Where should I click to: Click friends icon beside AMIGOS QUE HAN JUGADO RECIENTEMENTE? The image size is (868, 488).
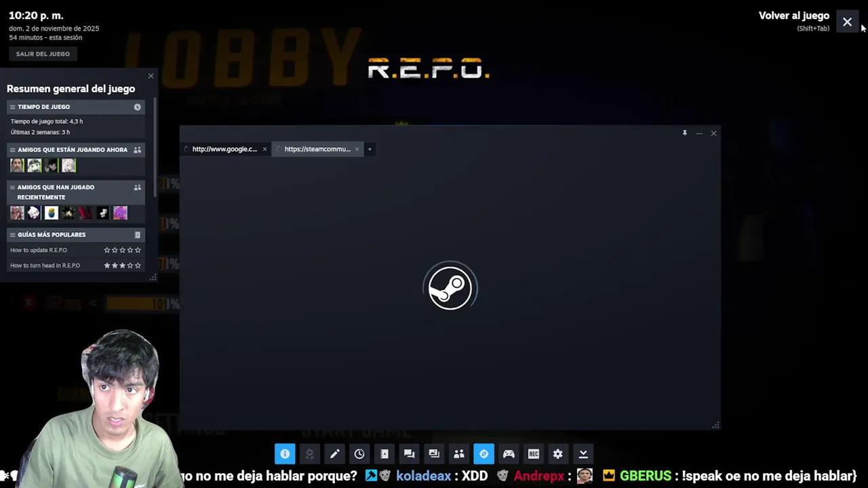[x=137, y=187]
